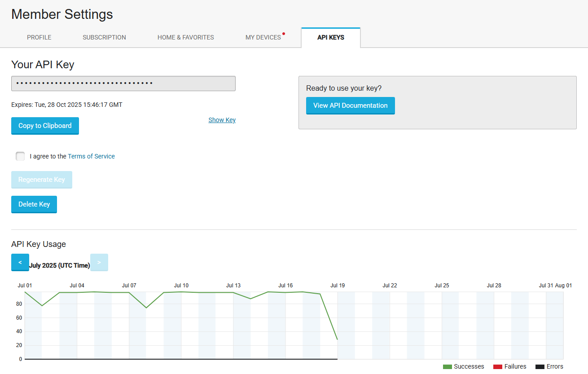Open the Terms of Service link

click(x=91, y=156)
